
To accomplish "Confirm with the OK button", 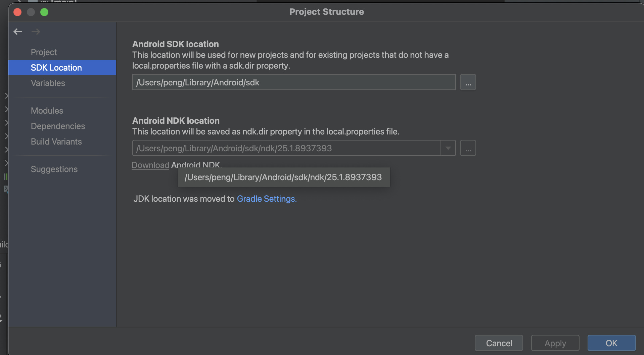I will (611, 343).
